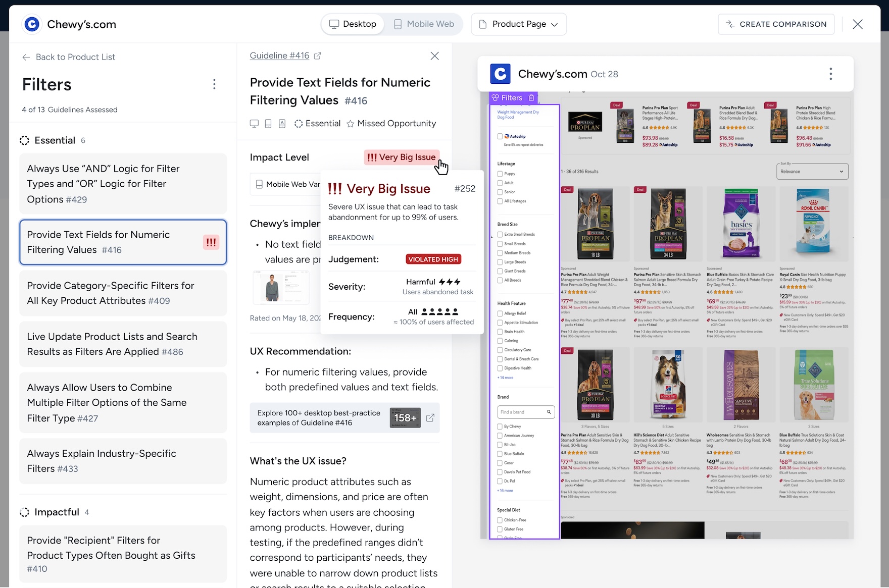
Task: Open best-practice examples external link icon
Action: tap(430, 418)
